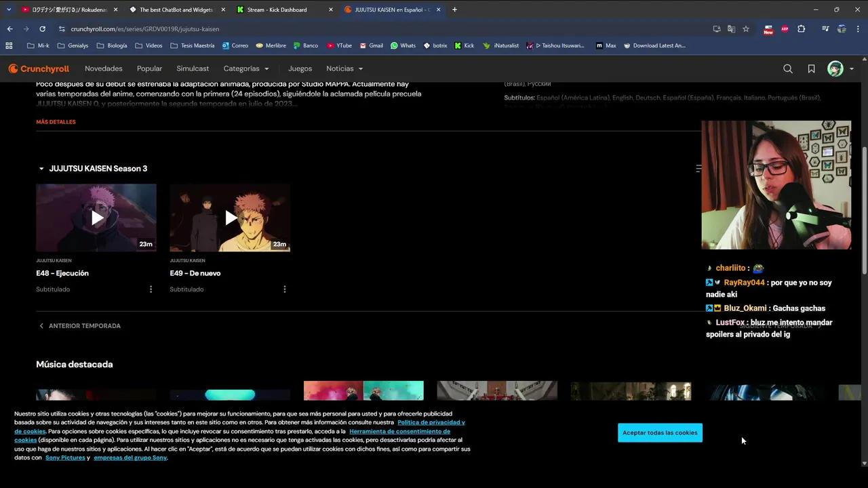Image resolution: width=868 pixels, height=488 pixels.
Task: Expand the Noticias dropdown
Action: [344, 68]
